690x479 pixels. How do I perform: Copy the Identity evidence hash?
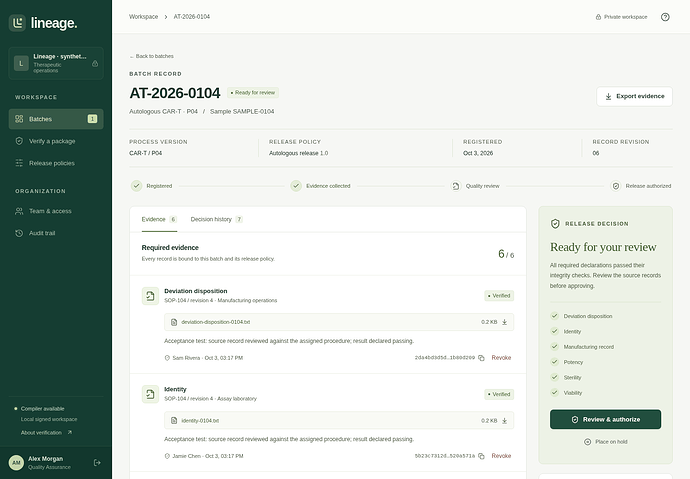[x=481, y=456]
